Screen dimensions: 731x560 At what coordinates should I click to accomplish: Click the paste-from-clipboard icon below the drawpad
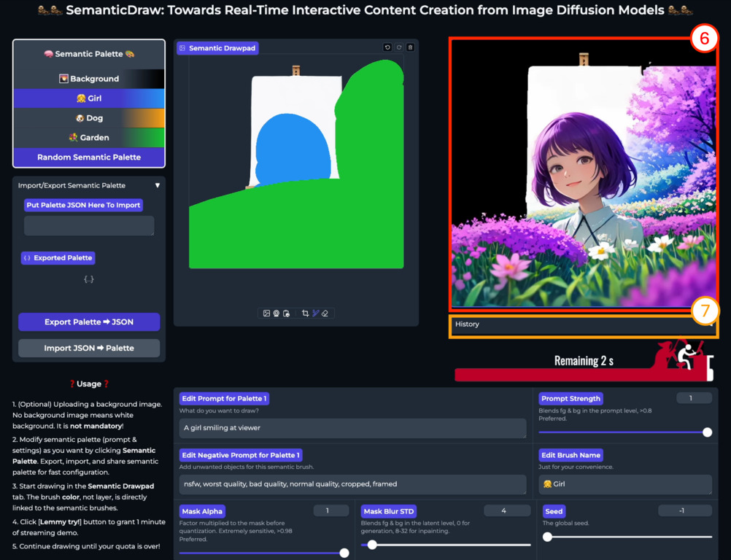pyautogui.click(x=286, y=314)
